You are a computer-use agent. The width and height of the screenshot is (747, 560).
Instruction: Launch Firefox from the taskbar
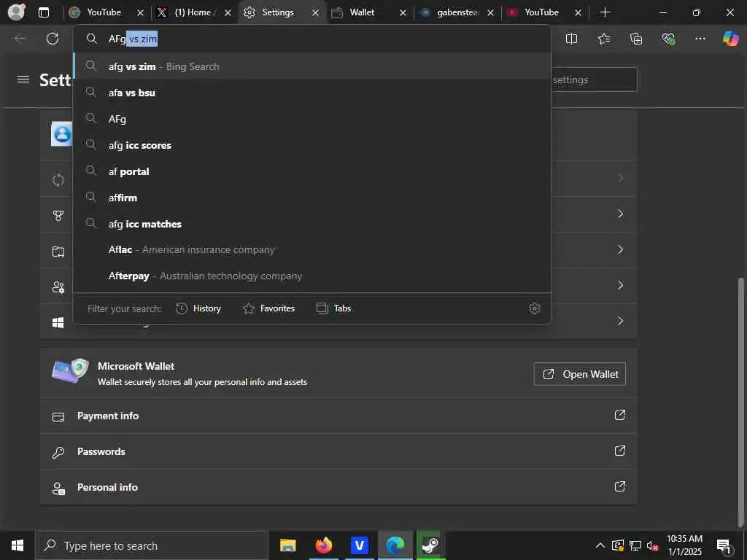323,545
